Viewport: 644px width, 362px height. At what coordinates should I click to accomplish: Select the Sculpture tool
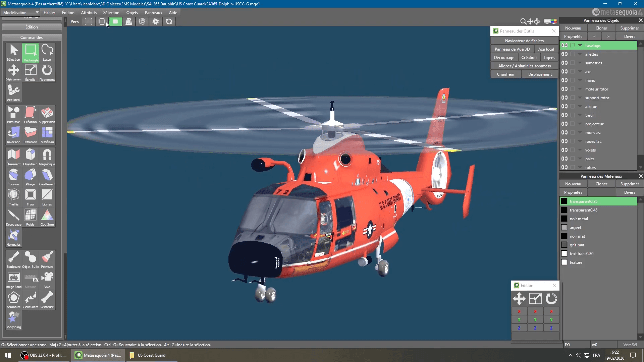click(x=14, y=260)
